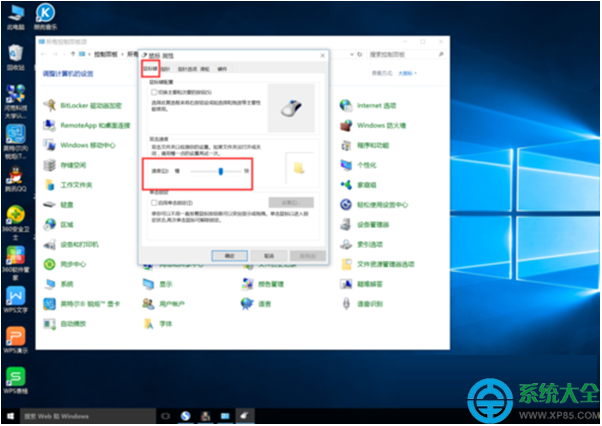Click the taskbar search box
Screen dimensions: 602x426
(88, 416)
